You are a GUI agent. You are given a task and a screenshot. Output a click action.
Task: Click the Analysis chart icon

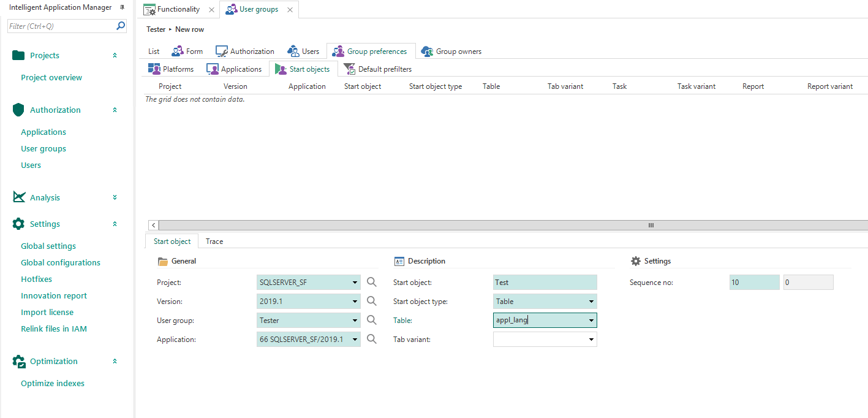click(x=19, y=197)
